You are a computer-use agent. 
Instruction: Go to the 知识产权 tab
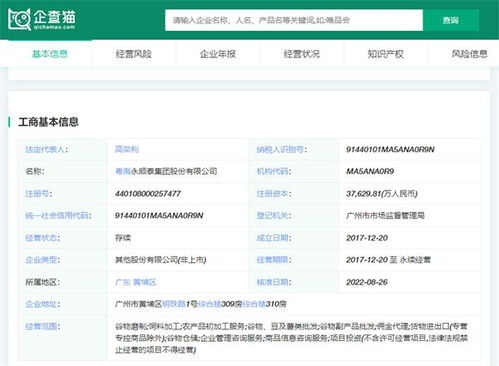[386, 54]
